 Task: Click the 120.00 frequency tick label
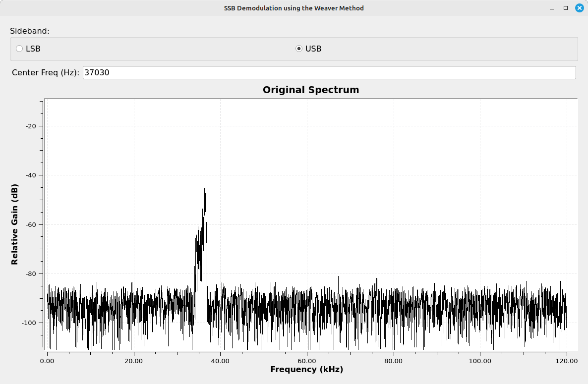567,361
